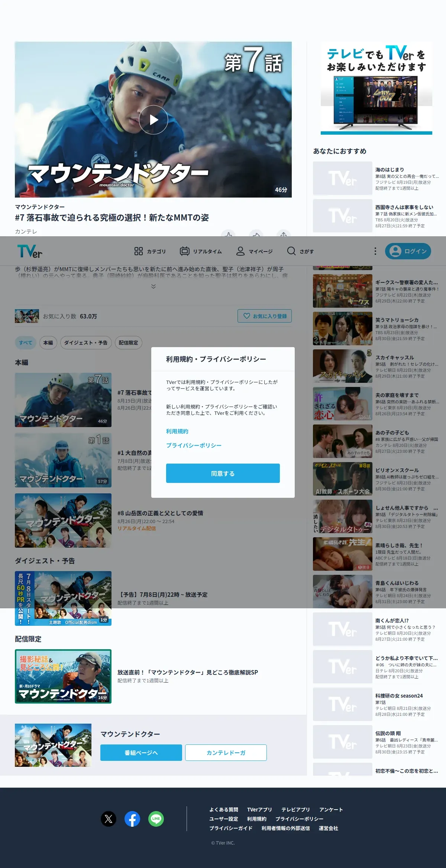Open ギークス recommendation thumbnail
This screenshot has width=446, height=868.
click(x=343, y=291)
